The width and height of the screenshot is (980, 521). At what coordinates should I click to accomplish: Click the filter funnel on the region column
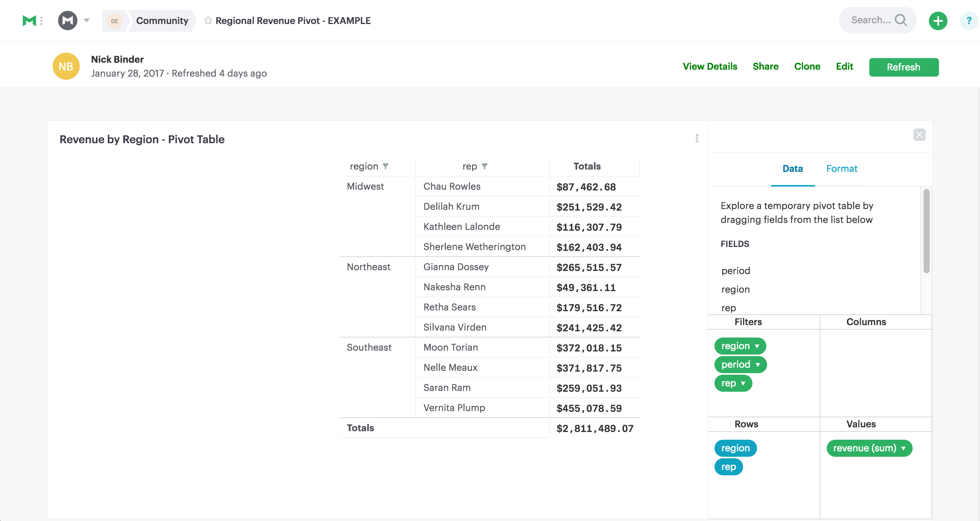[x=385, y=166]
